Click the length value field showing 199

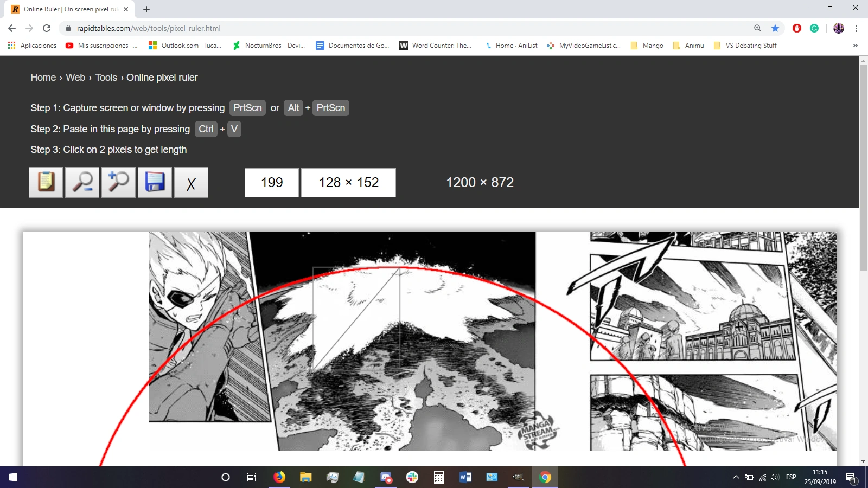272,183
